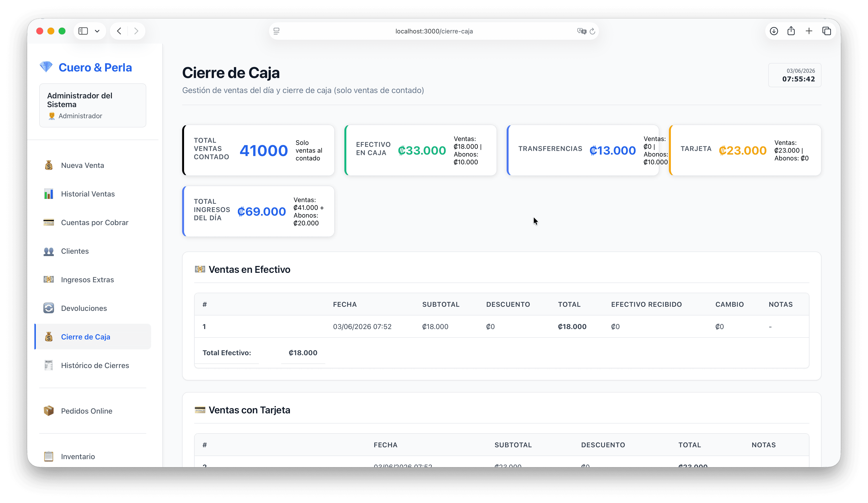Click the Clientes people icon
The width and height of the screenshot is (868, 503).
coord(49,251)
